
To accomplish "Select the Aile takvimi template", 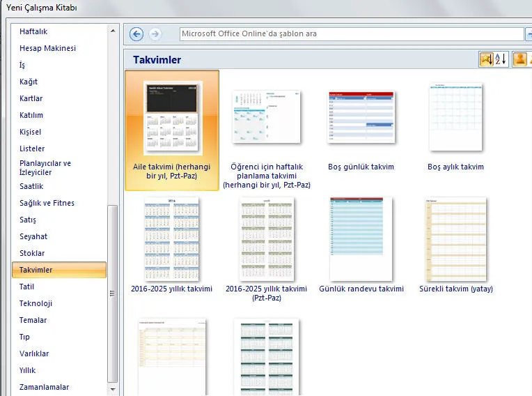I will tap(172, 119).
